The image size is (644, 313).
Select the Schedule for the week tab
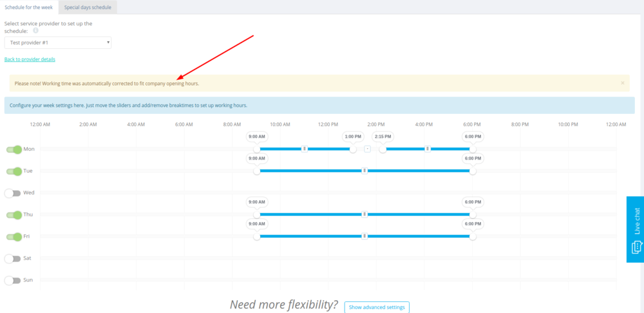tap(29, 7)
